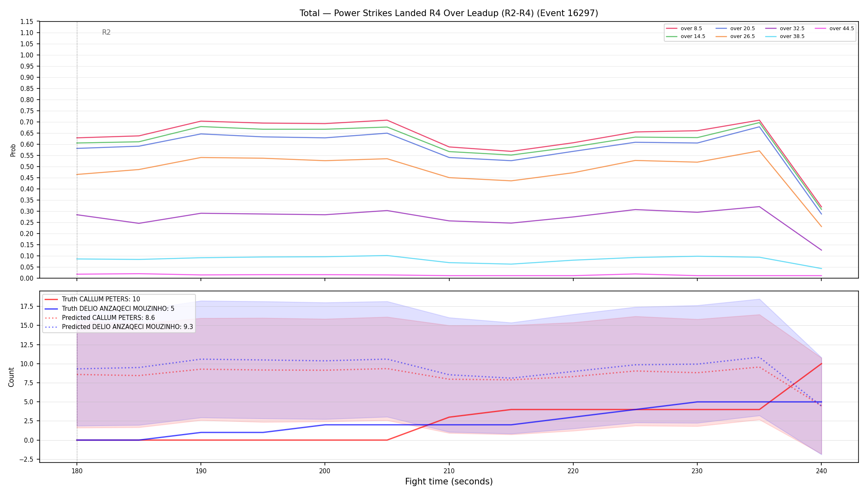This screenshot has height=496, width=868.
Task: Click the 'over 38.5' legend entry
Action: pyautogui.click(x=785, y=36)
